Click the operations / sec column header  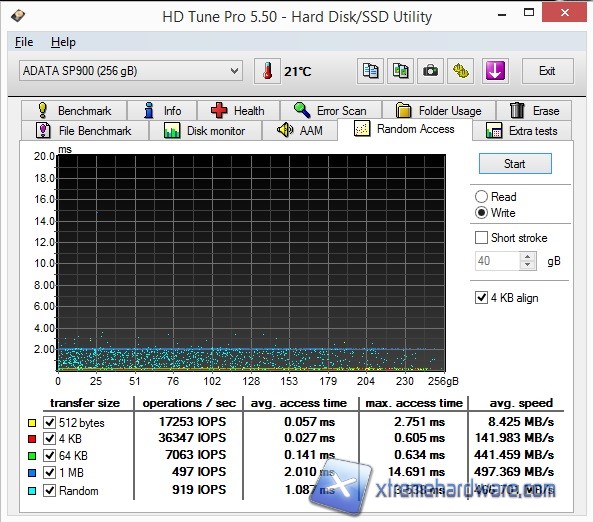(x=189, y=403)
